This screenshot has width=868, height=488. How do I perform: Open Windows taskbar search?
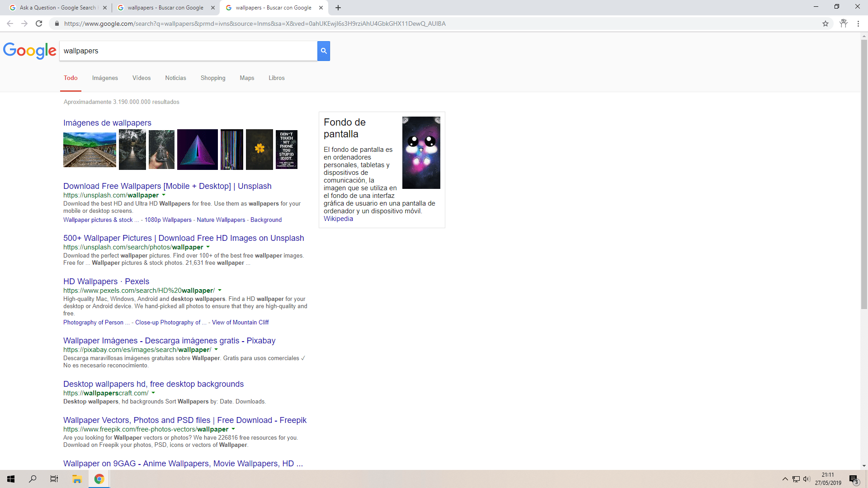tap(32, 479)
